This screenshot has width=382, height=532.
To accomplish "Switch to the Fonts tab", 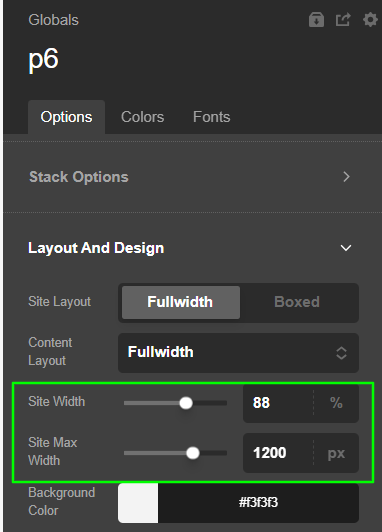I will [211, 117].
